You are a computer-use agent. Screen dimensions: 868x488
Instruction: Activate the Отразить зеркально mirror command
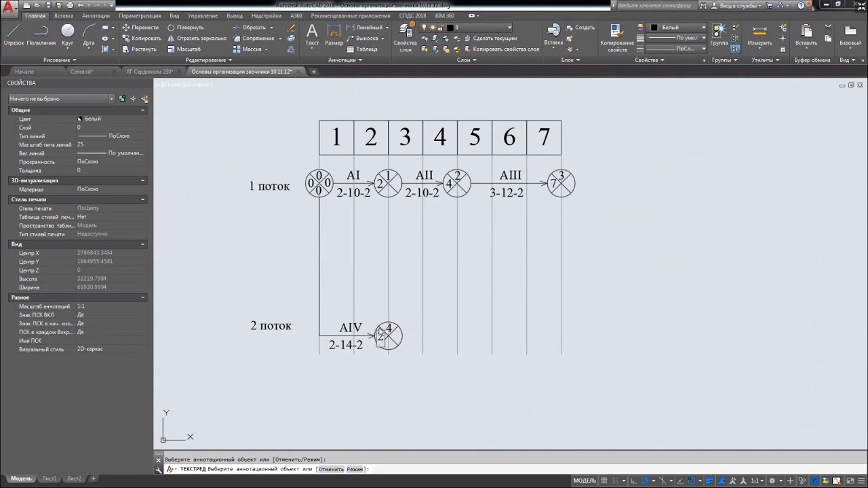(197, 39)
